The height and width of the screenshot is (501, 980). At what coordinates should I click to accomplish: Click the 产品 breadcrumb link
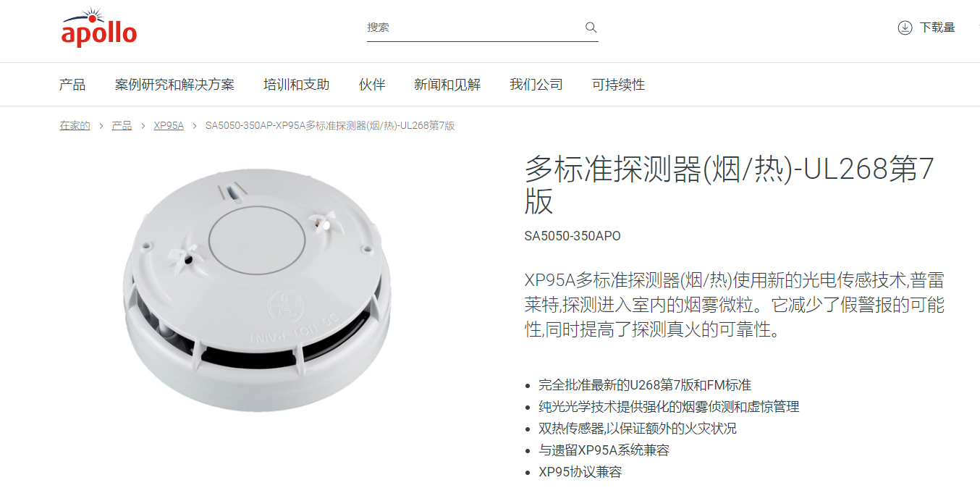point(122,125)
